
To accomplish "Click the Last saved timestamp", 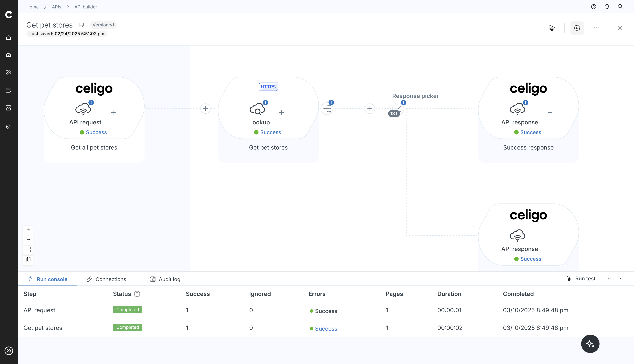I will 67,34.
